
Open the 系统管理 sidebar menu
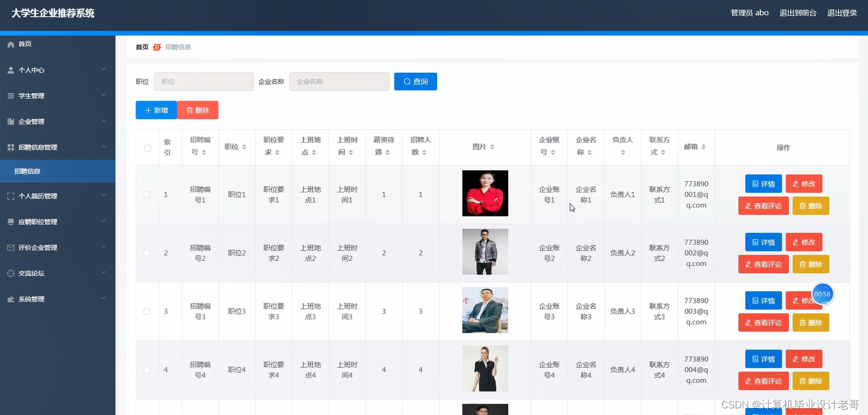58,299
